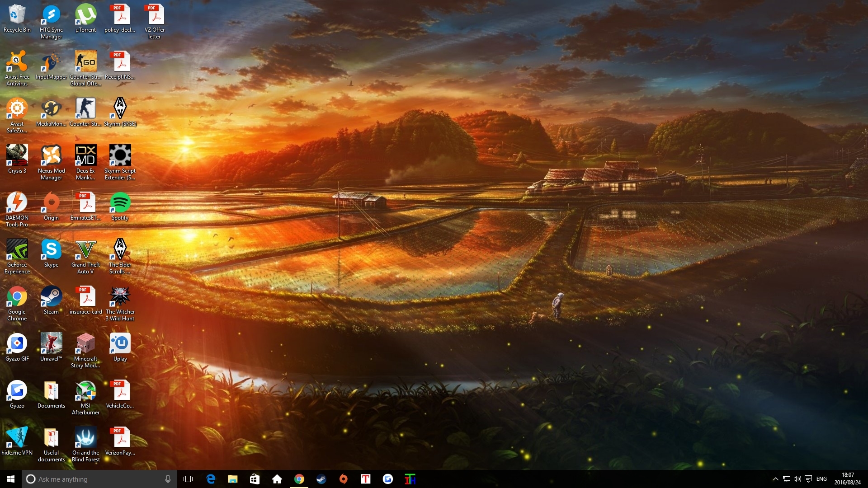Click the Recycle Bin icon
The height and width of the screenshot is (488, 868).
17,15
